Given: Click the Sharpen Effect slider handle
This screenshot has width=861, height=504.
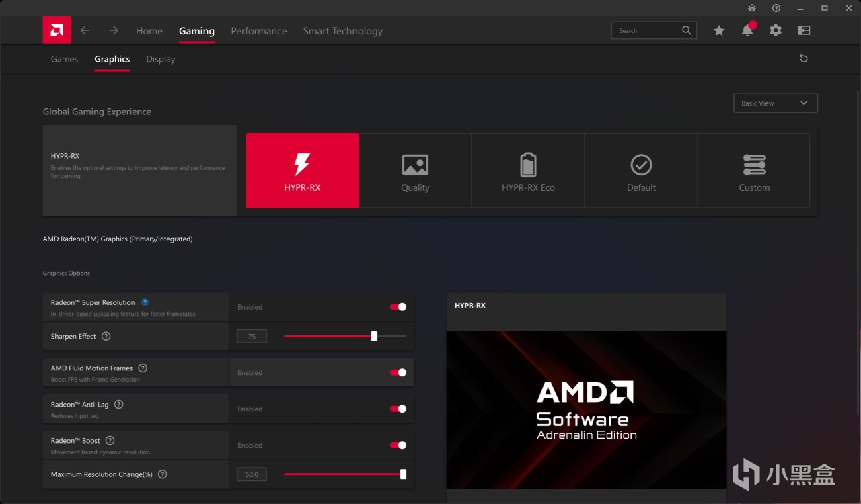Looking at the screenshot, I should (374, 336).
